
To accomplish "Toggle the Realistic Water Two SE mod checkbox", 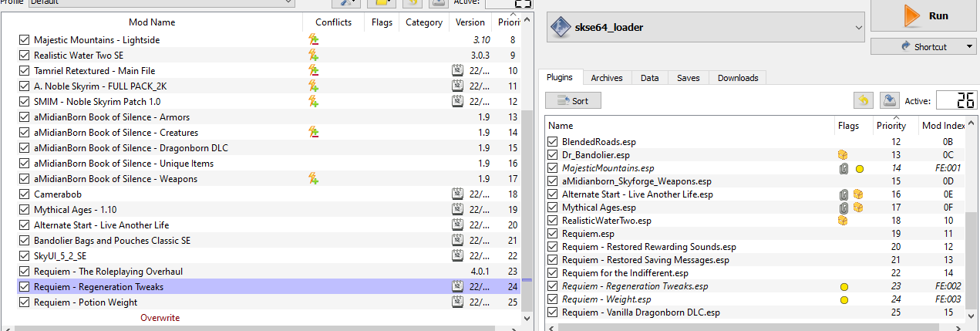I will (24, 55).
